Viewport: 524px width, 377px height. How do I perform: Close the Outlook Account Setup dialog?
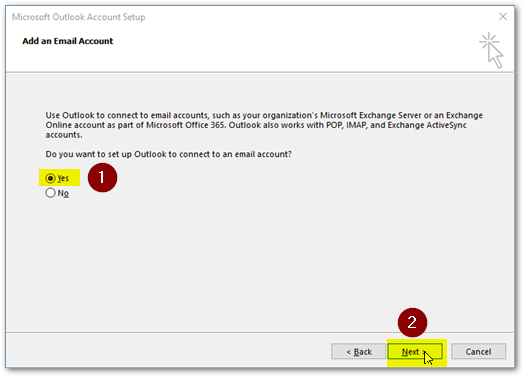(503, 16)
